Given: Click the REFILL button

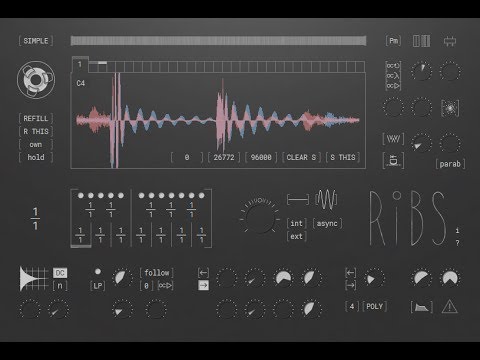Looking at the screenshot, I should pyautogui.click(x=36, y=118).
